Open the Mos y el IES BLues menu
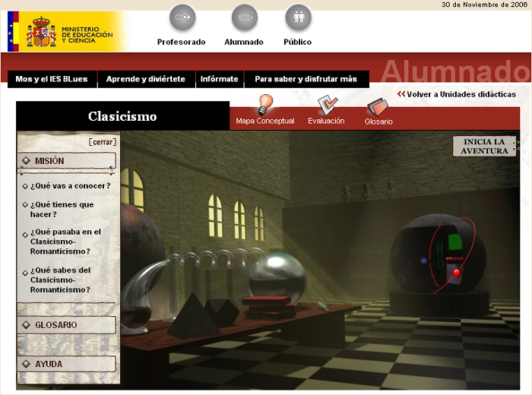Viewport: 532px width, 395px height. (x=52, y=79)
